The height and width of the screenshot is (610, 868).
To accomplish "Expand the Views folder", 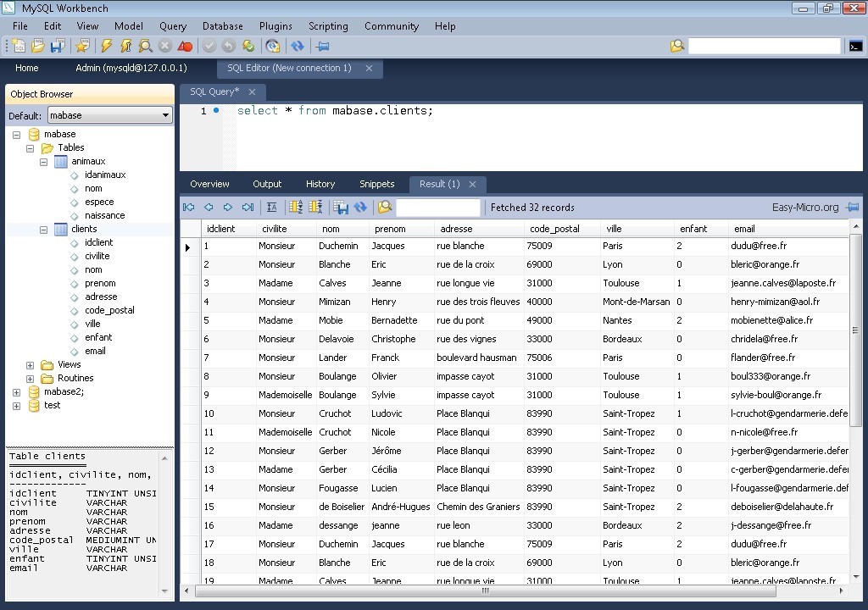I will coord(31,365).
